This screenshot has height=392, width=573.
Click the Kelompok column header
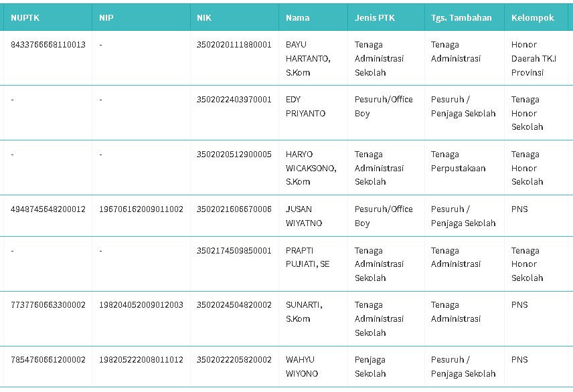click(x=532, y=17)
